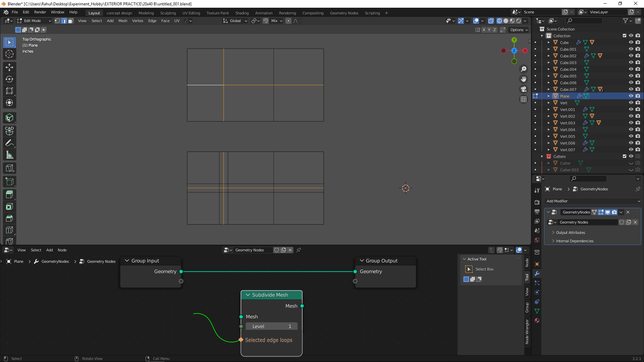Open Add menu in node editor

click(49, 250)
